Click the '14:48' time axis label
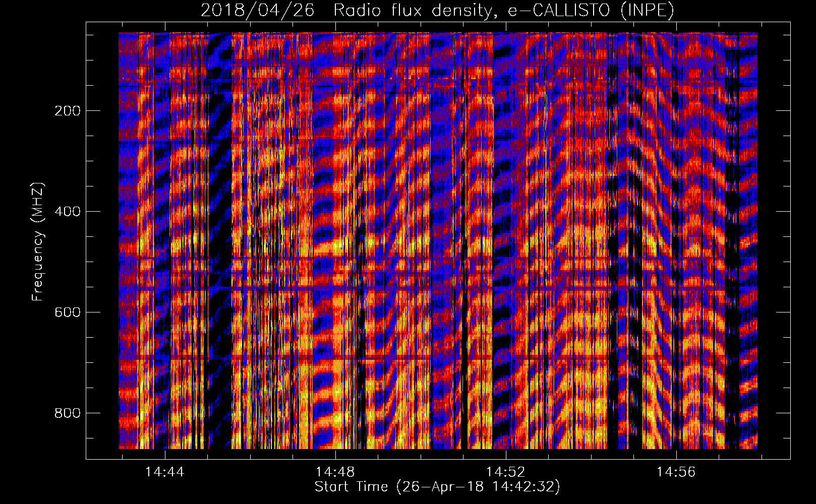The image size is (816, 504). tap(335, 472)
